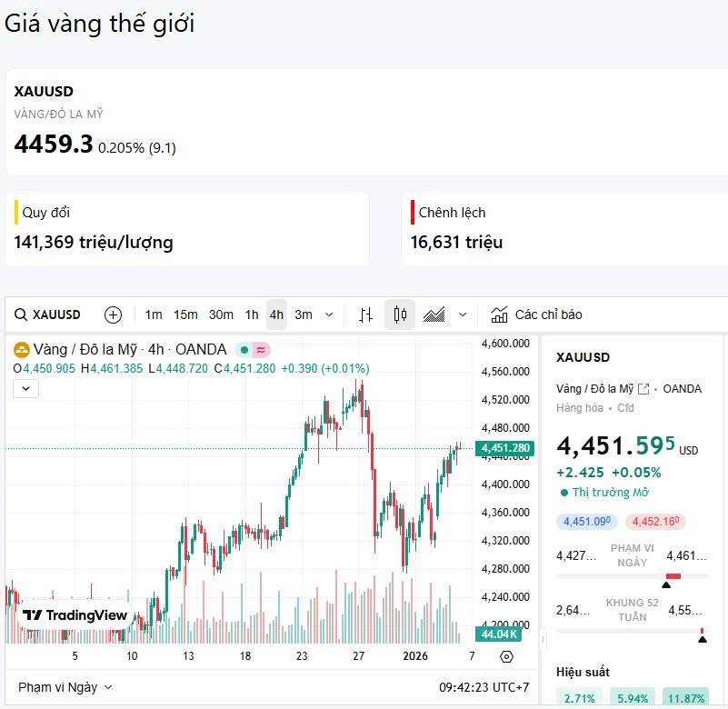Switch to the 1m timeframe
This screenshot has width=728, height=709.
pos(154,315)
